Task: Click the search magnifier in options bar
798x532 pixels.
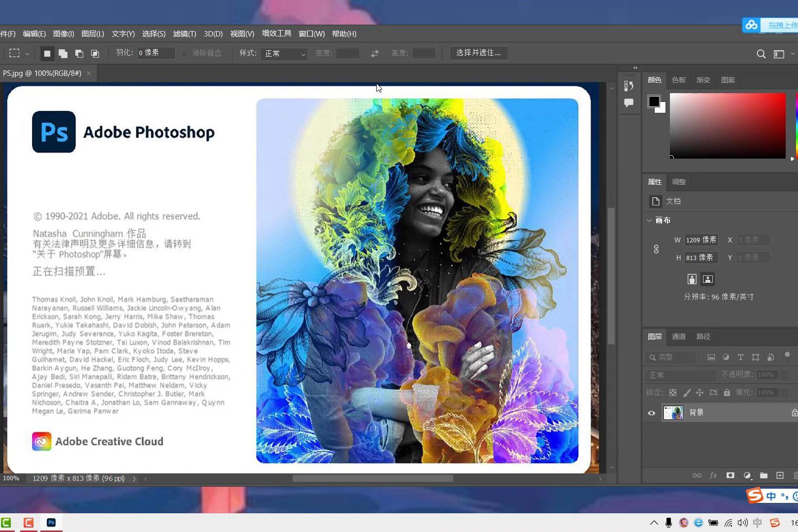Action: pos(761,54)
